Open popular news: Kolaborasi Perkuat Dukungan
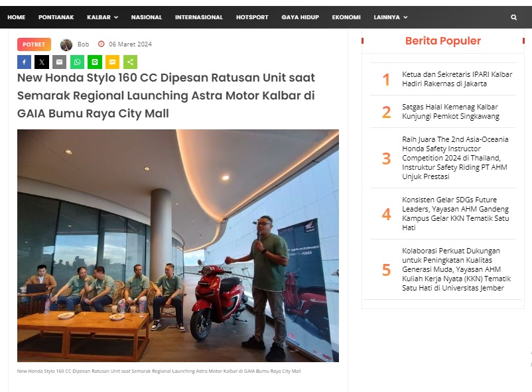 click(456, 269)
